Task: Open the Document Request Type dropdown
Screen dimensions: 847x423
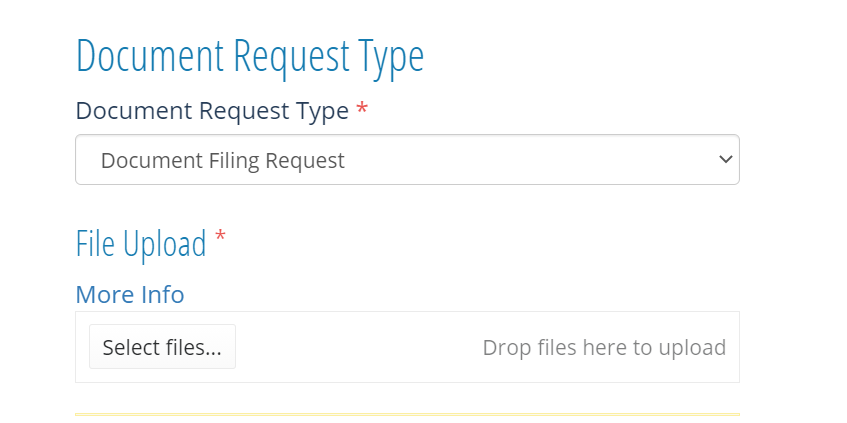Action: [x=407, y=159]
